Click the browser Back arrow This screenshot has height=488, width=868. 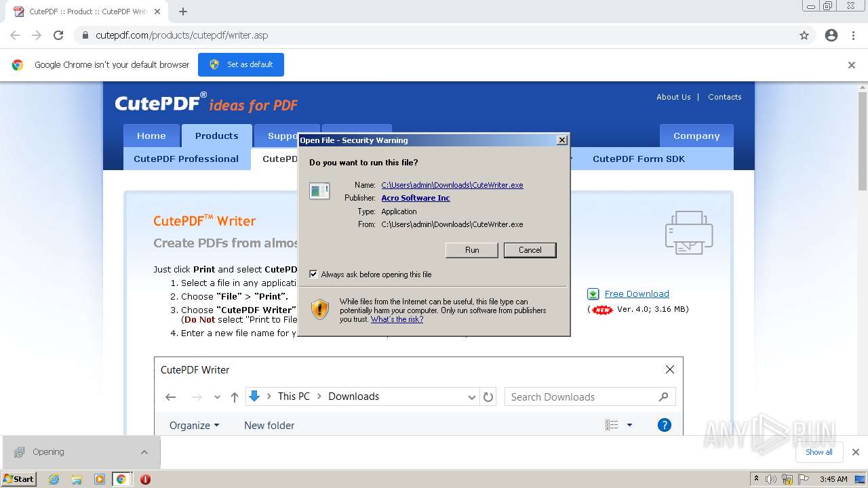coord(15,35)
